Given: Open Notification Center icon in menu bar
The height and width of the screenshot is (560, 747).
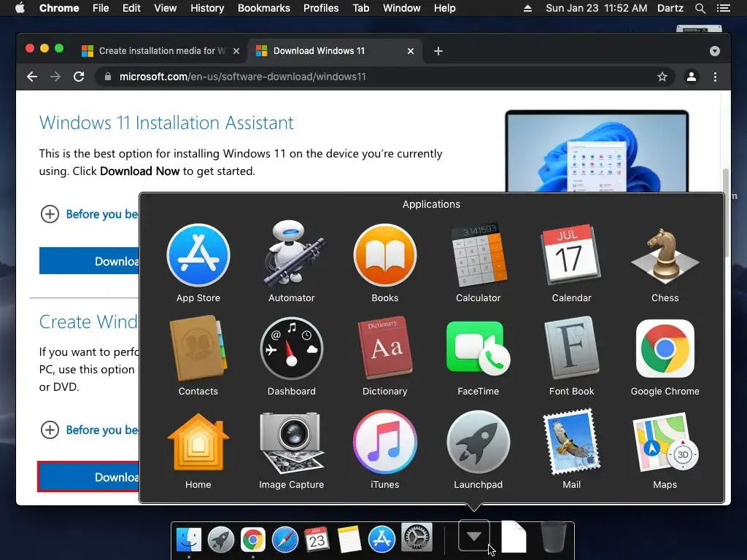Looking at the screenshot, I should coord(724,8).
